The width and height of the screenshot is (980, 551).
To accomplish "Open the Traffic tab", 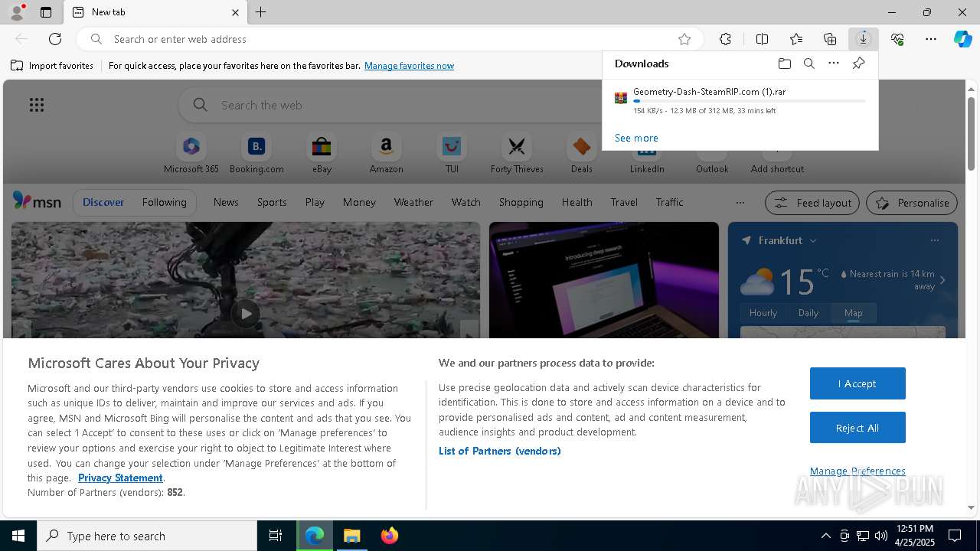I will pos(669,202).
